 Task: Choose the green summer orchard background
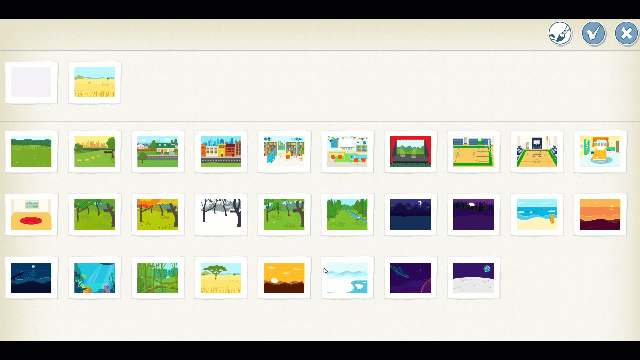94,215
